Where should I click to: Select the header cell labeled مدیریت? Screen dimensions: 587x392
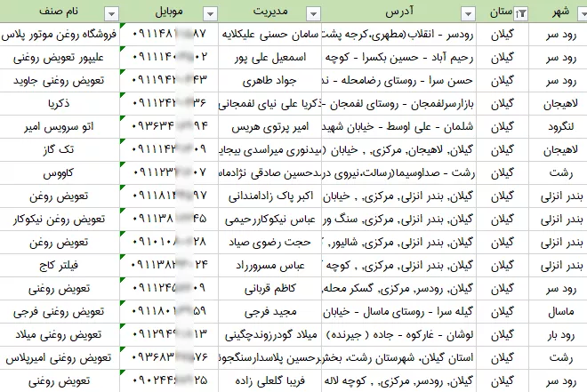[x=269, y=12]
